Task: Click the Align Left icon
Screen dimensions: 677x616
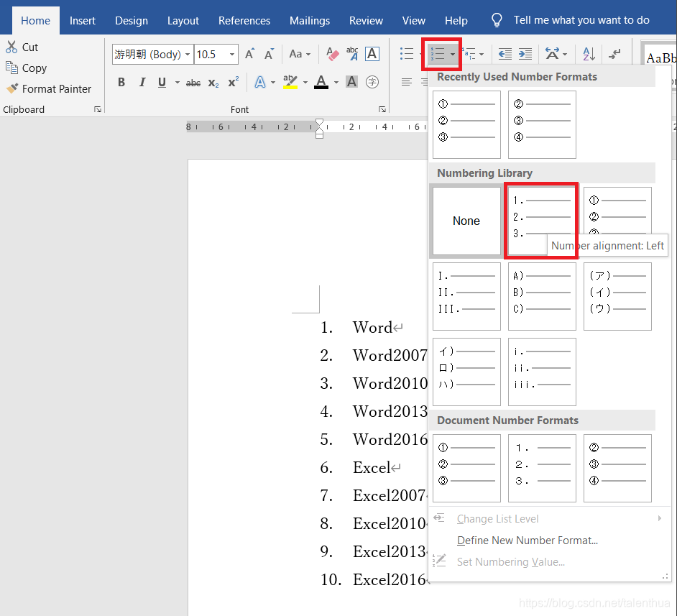Action: tap(406, 82)
